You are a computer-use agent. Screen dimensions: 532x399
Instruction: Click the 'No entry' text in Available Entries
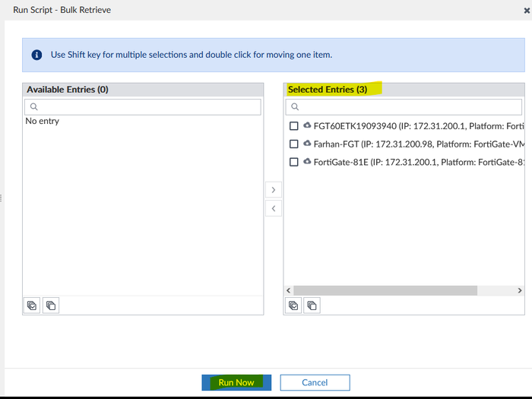click(43, 121)
